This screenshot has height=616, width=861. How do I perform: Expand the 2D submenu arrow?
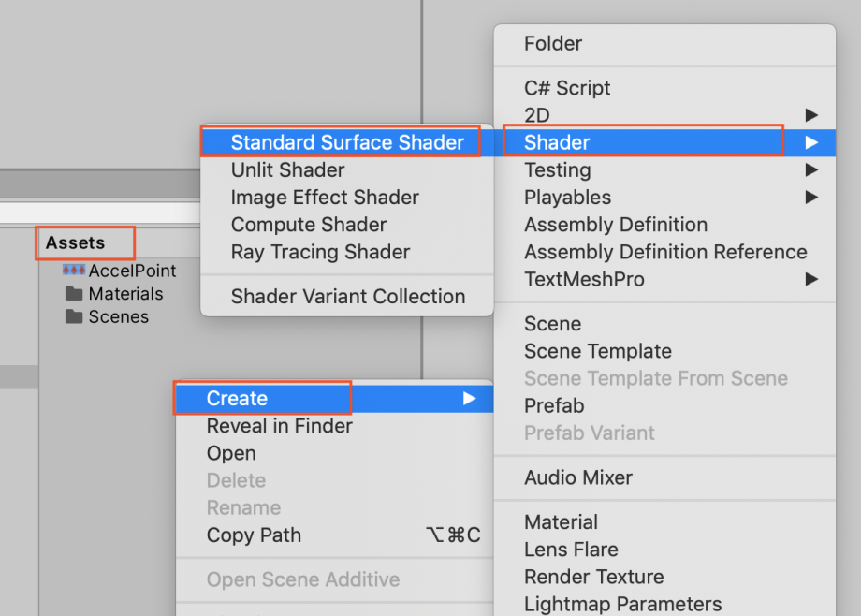(x=810, y=115)
